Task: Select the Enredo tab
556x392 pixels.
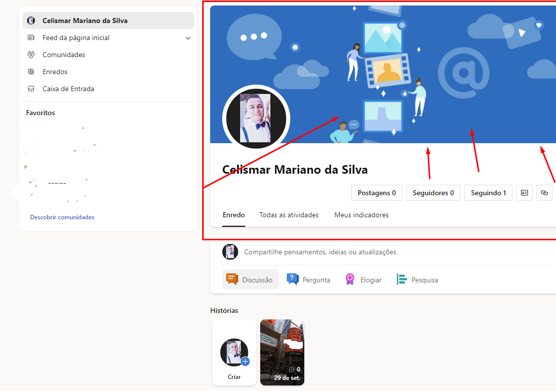Action: coord(233,215)
